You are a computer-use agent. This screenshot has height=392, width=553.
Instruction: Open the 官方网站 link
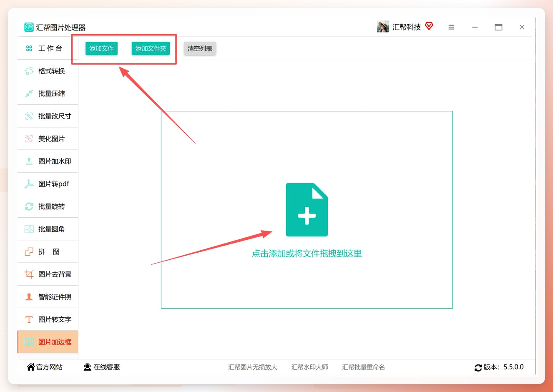[x=45, y=367]
